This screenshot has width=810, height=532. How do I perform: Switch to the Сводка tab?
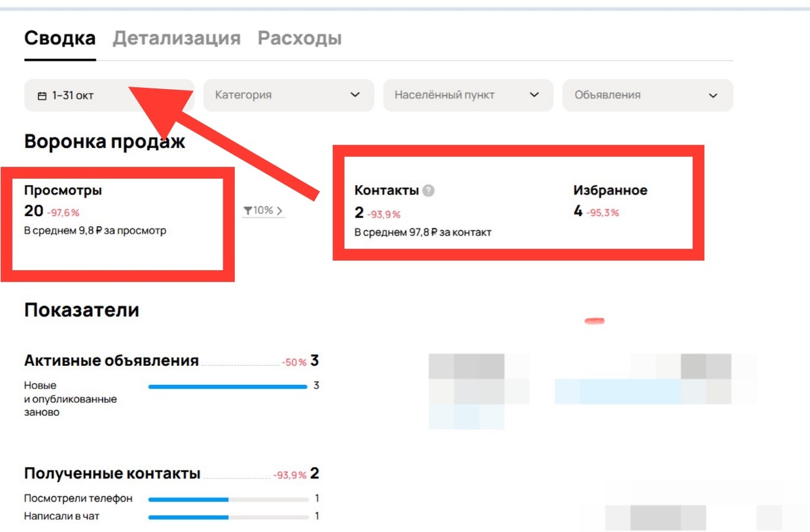point(60,38)
